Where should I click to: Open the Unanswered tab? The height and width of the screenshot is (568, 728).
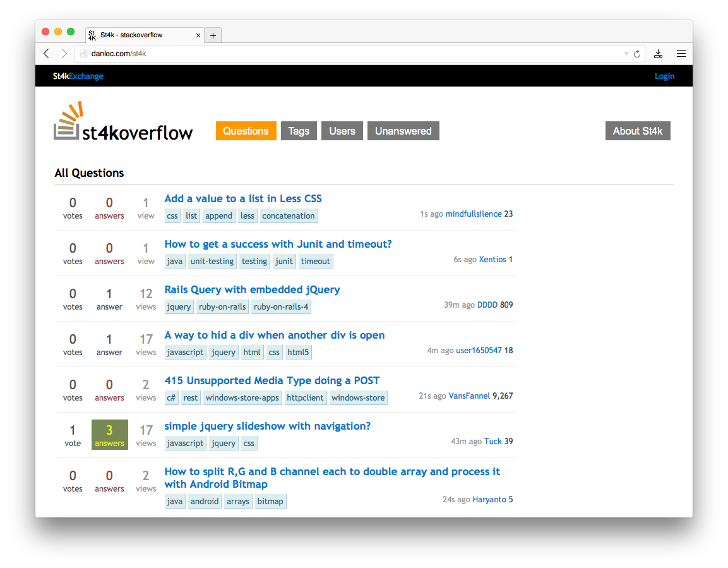point(403,131)
